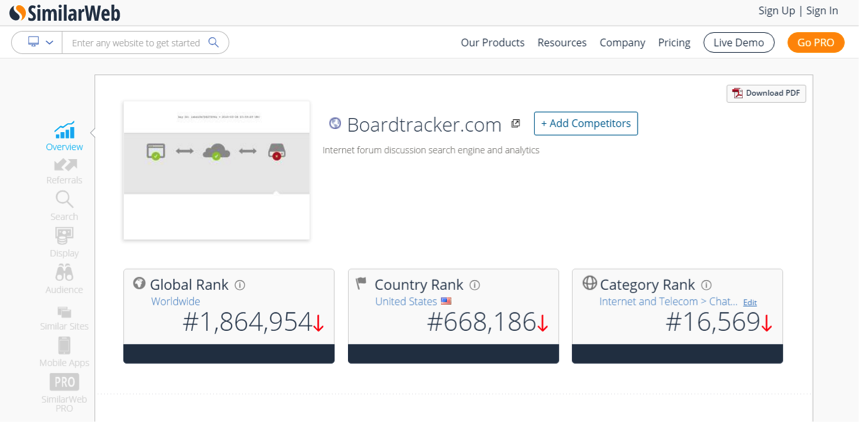
Task: Open the device type dropdown
Action: click(41, 42)
